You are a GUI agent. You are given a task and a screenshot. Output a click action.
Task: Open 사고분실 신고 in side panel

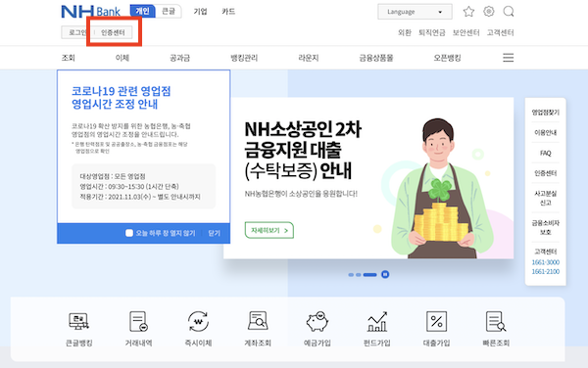point(545,198)
